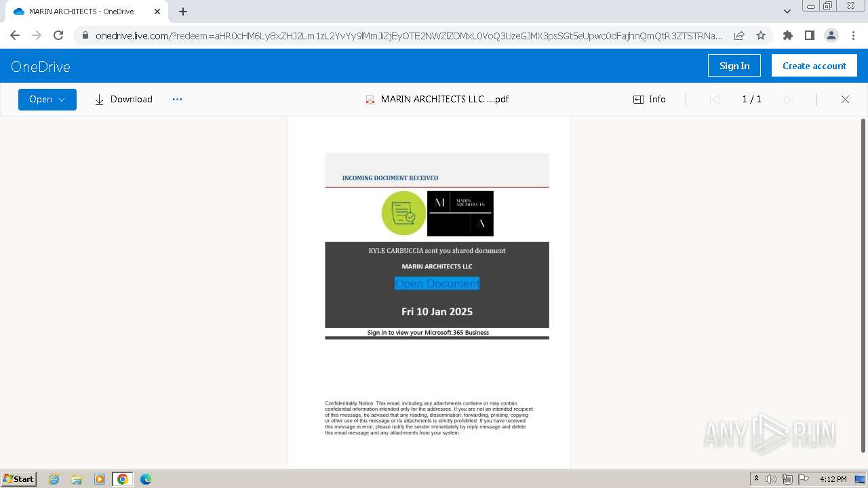Go to the previous file arrow

click(714, 99)
